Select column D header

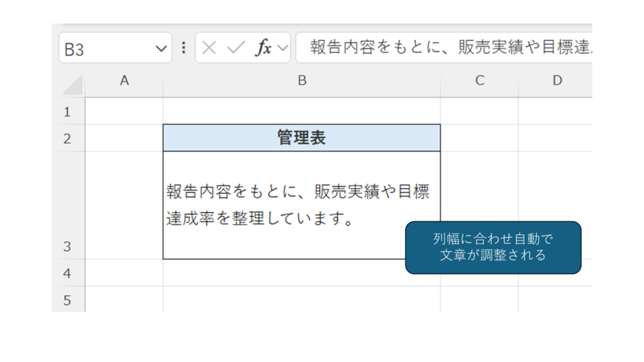[557, 80]
